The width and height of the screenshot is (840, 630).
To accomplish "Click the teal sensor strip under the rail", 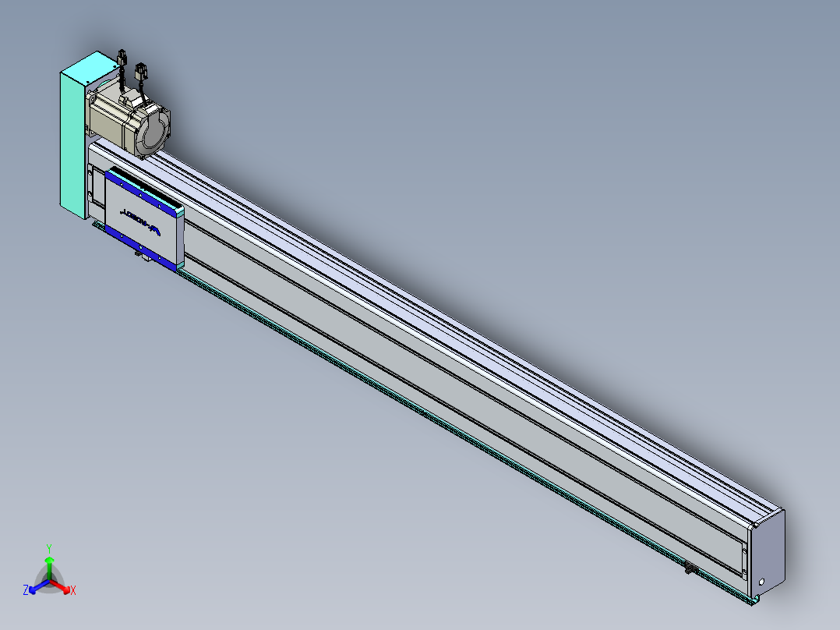I will coord(468,438).
